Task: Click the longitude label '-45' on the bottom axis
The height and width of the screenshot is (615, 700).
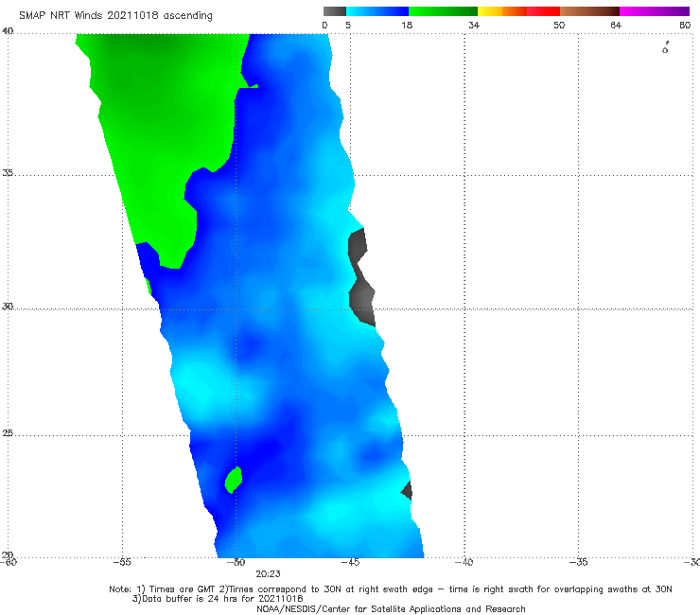Action: 350,562
